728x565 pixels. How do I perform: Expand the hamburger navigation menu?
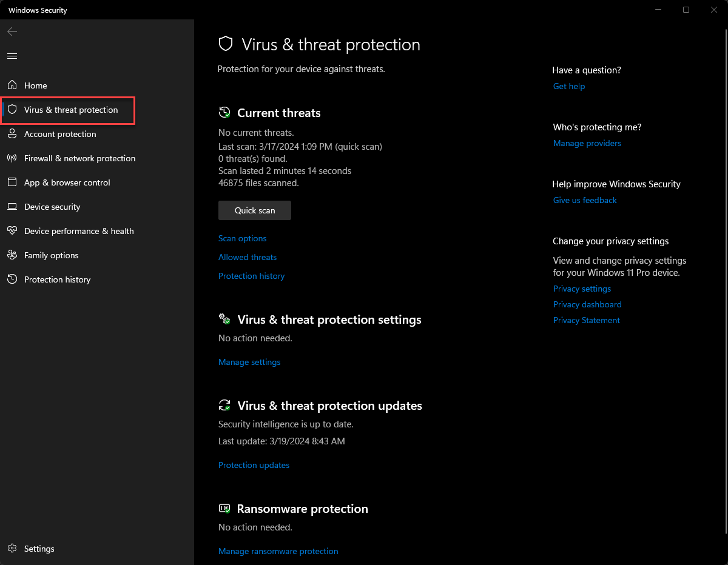pyautogui.click(x=12, y=56)
